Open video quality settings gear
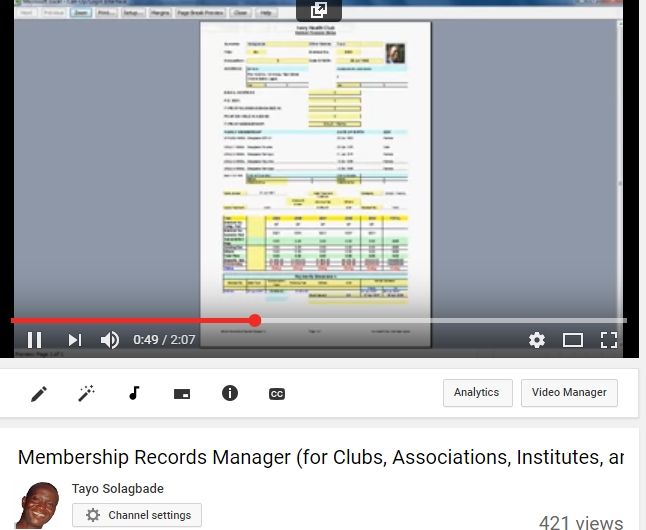The height and width of the screenshot is (530, 646). pos(537,340)
